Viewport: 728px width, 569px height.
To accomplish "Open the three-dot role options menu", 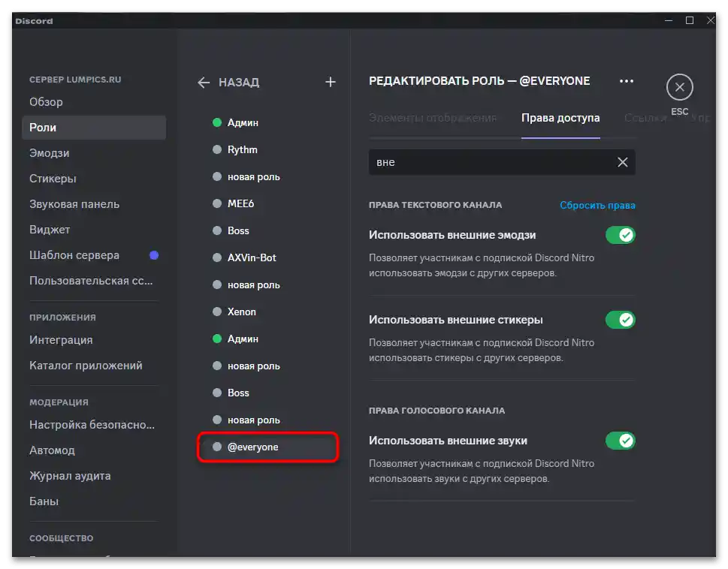I will [x=626, y=81].
